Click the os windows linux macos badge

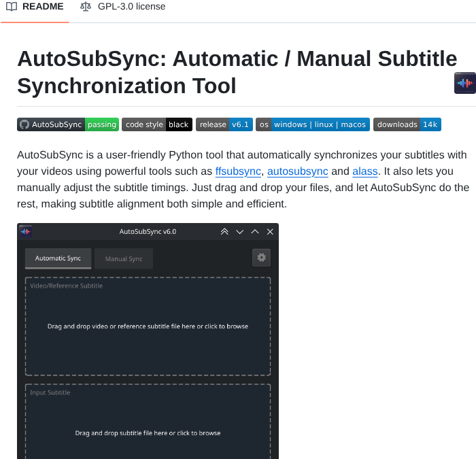coord(313,124)
